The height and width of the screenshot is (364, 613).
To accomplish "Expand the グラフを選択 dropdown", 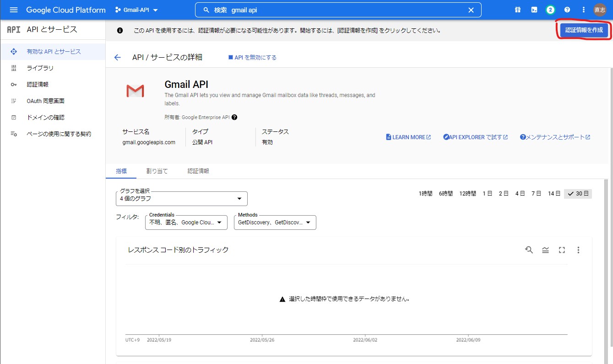I will tap(182, 199).
